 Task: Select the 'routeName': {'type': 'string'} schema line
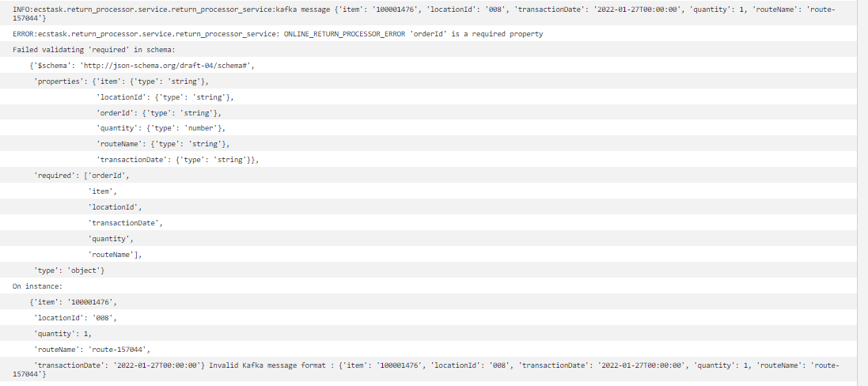429,144
